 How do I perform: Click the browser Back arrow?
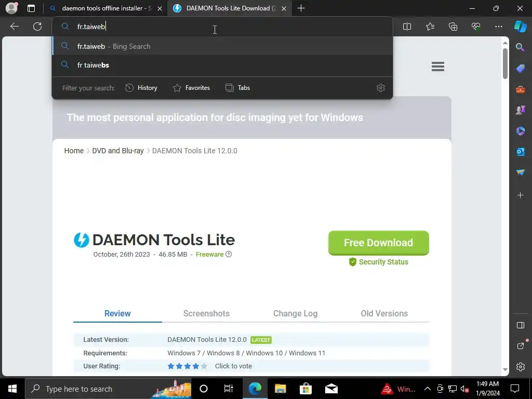tap(15, 26)
